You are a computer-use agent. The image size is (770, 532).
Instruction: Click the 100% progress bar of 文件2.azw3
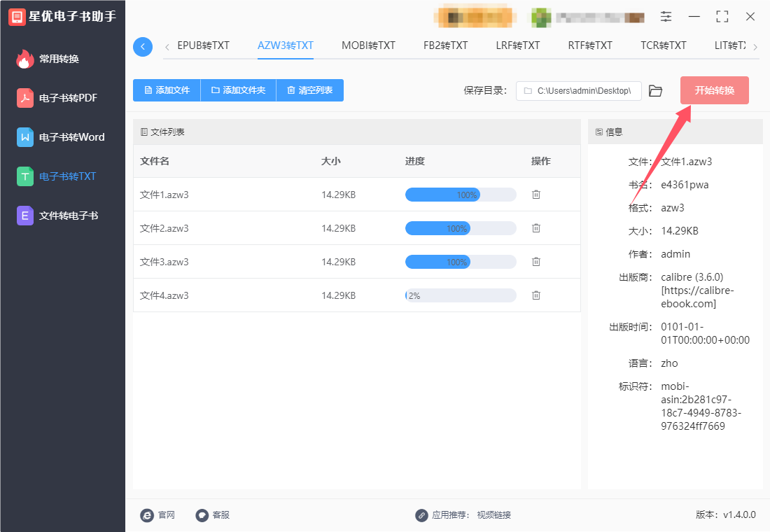click(x=461, y=228)
